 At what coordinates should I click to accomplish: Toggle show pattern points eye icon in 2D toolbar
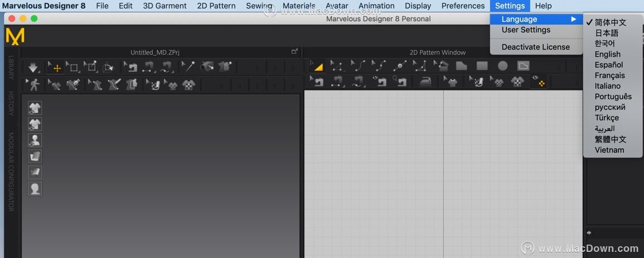point(539,82)
